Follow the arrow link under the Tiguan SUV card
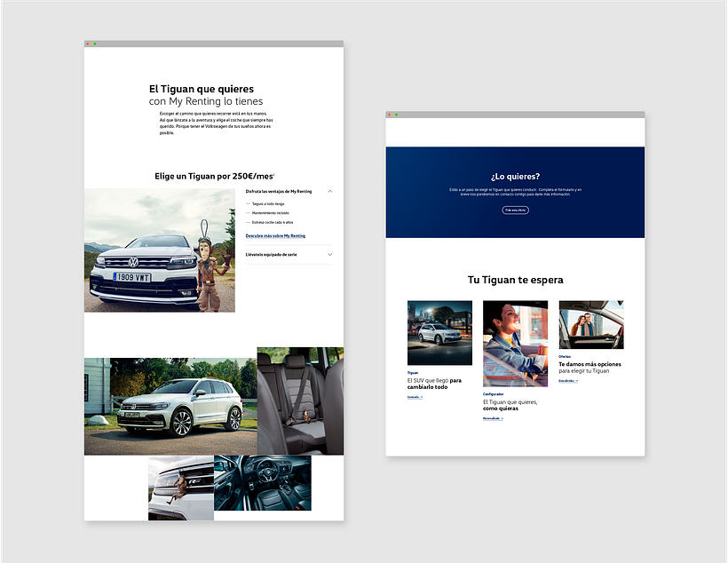Image resolution: width=728 pixels, height=563 pixels. coord(415,397)
